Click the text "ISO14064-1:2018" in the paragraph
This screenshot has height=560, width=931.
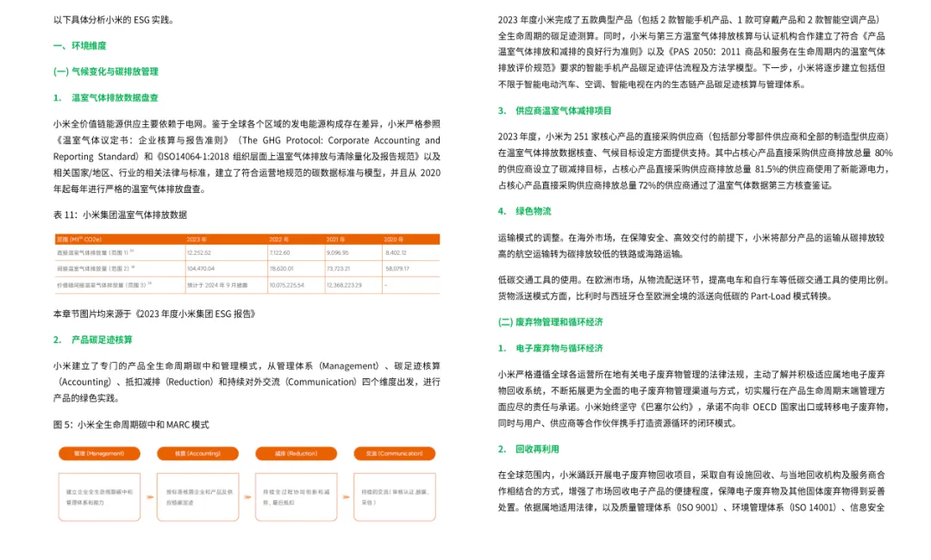click(x=194, y=157)
